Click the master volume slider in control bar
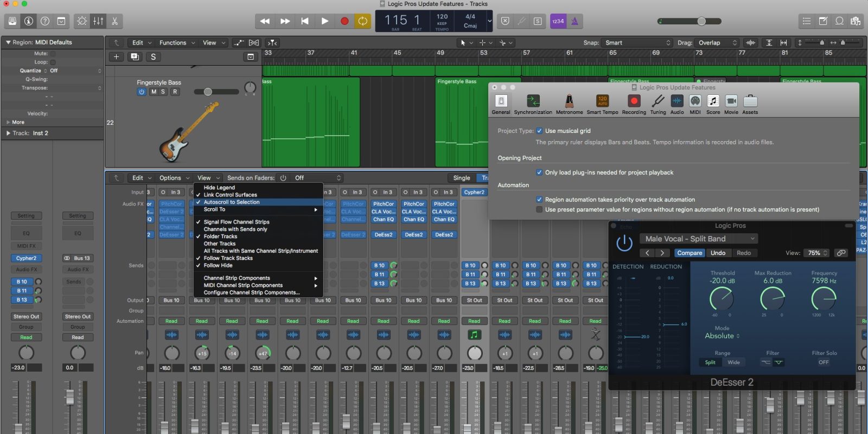Viewport: 868px width, 434px height. coord(701,21)
